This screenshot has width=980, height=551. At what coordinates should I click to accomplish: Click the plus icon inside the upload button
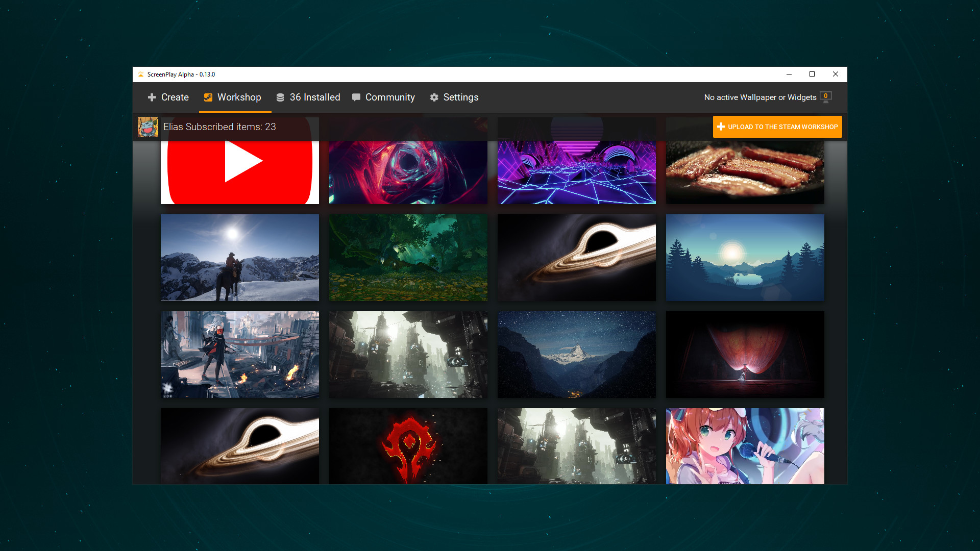click(x=721, y=127)
